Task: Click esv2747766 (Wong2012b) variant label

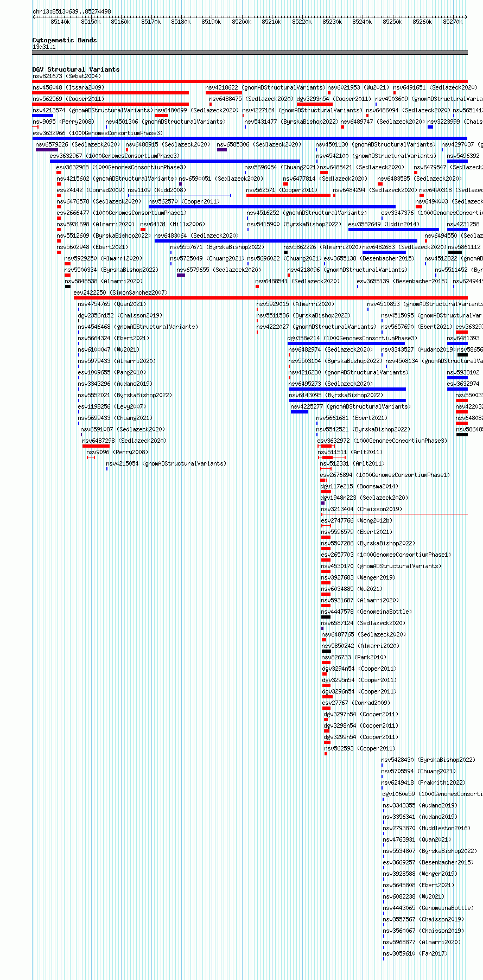Action: (357, 520)
